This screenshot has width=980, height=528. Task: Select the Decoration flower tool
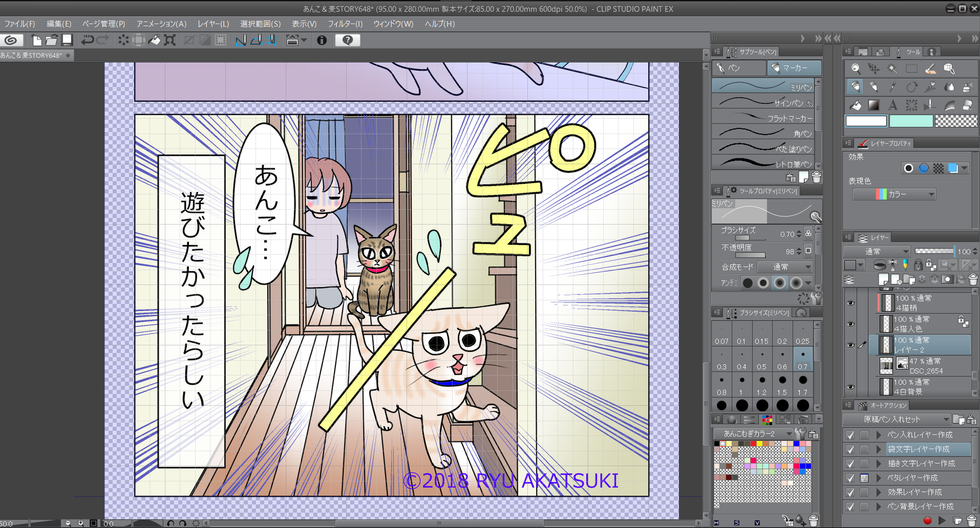click(930, 87)
